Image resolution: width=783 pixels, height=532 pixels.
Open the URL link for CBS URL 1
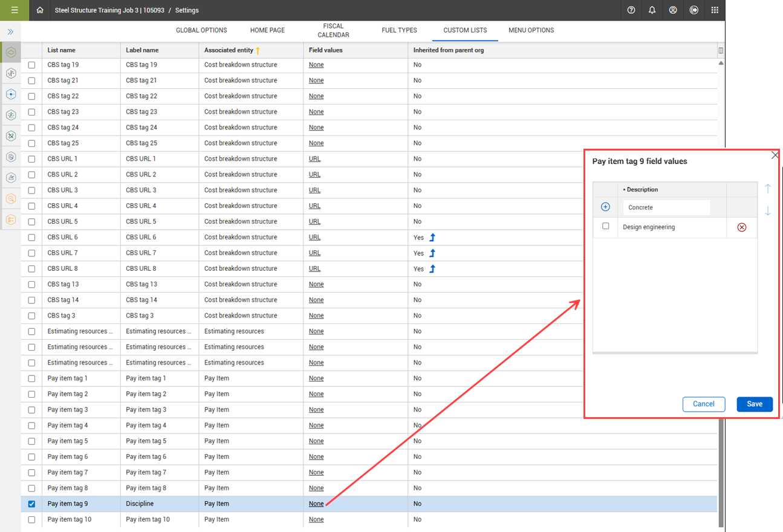tap(314, 159)
